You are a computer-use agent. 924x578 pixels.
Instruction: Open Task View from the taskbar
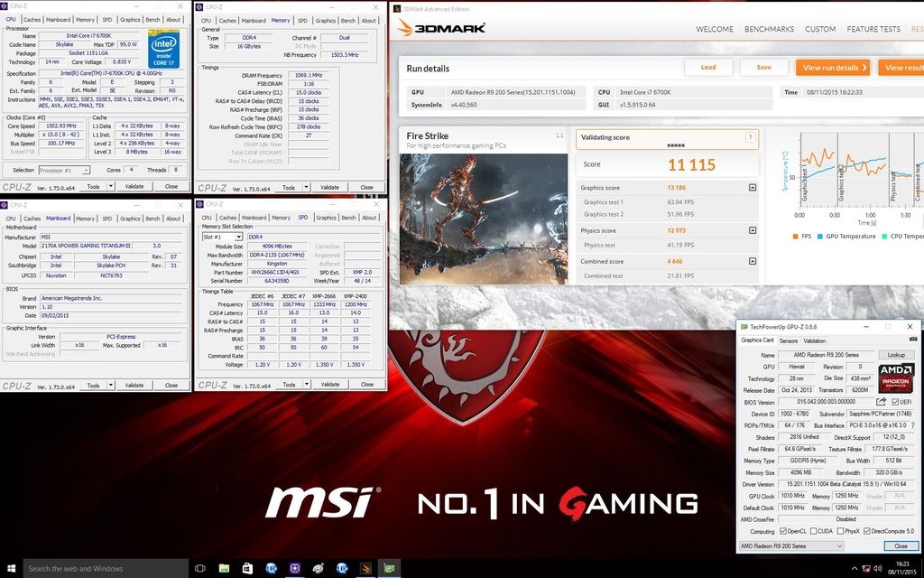pyautogui.click(x=199, y=569)
